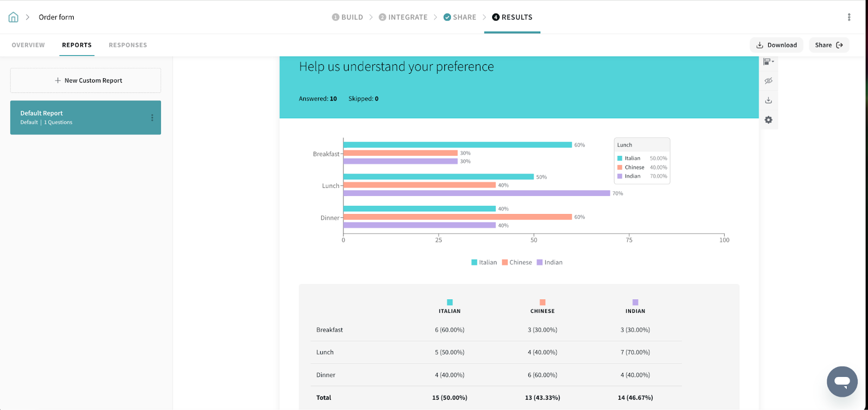This screenshot has width=868, height=410.
Task: Click the Download button
Action: (x=776, y=45)
